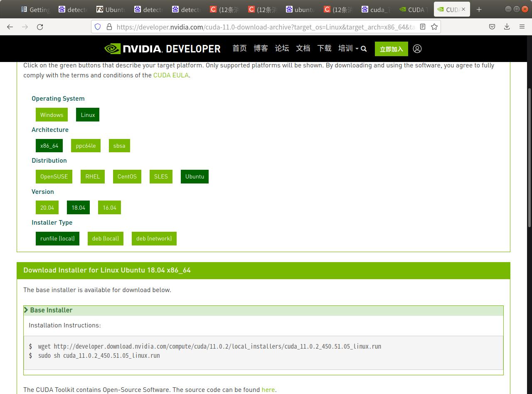
Task: Expand the 培训 dropdown menu
Action: pos(348,48)
